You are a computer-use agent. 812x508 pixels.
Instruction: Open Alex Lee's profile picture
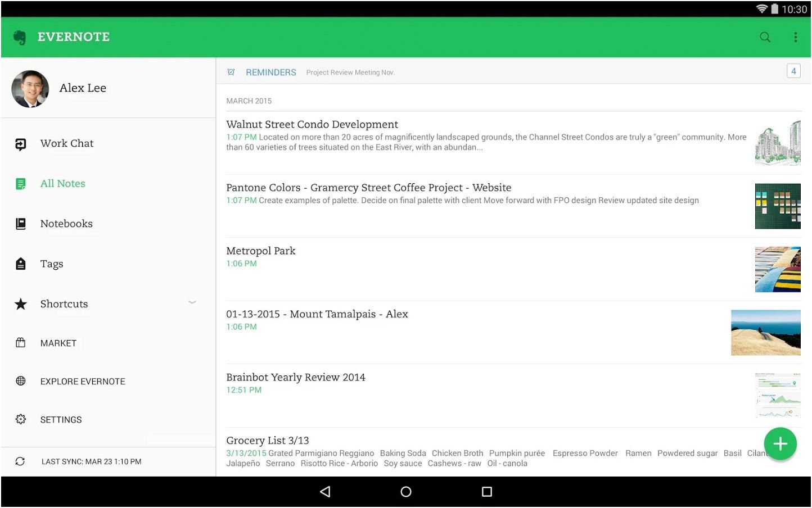tap(30, 89)
